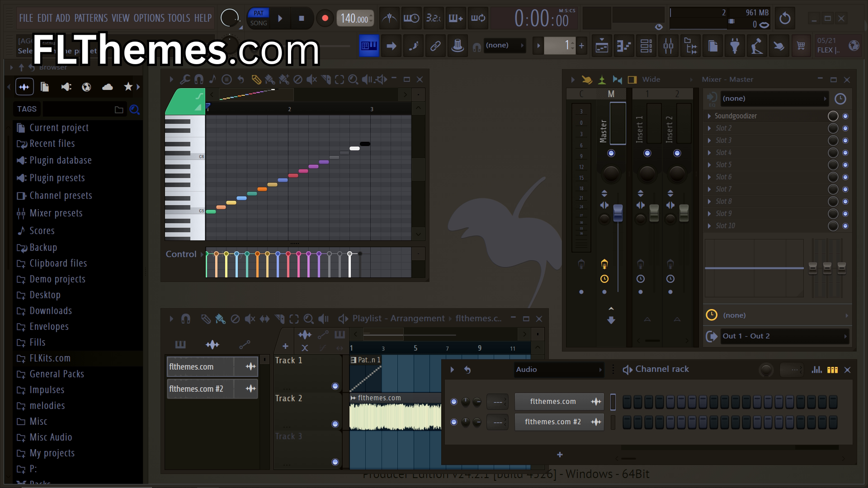Select the zoom tool in piano roll
This screenshot has height=488, width=868.
pyautogui.click(x=353, y=80)
